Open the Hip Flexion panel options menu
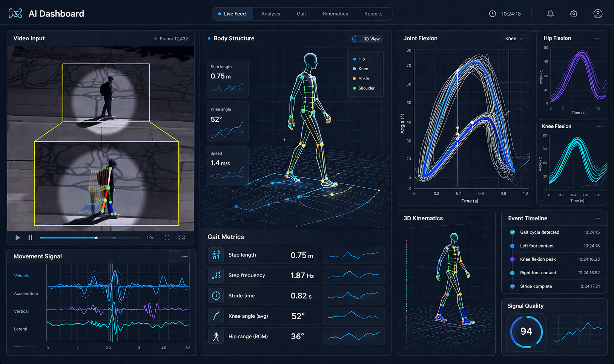This screenshot has width=614, height=364. tap(597, 38)
